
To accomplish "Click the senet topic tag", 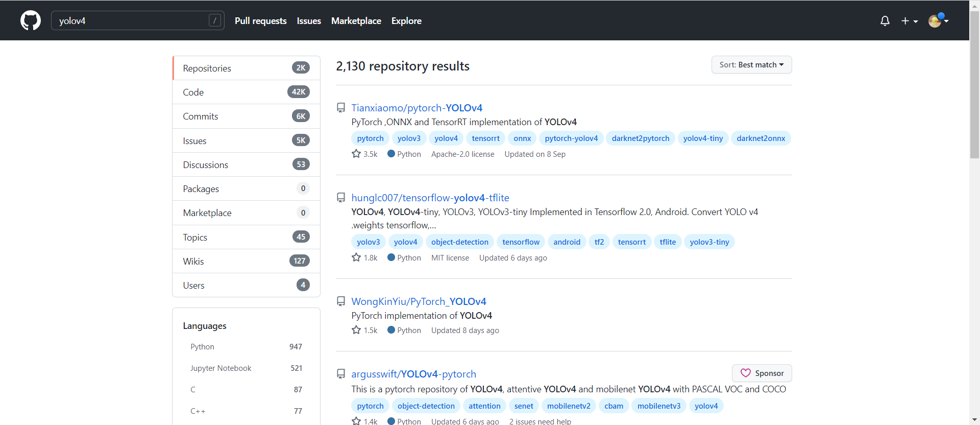I will click(524, 406).
